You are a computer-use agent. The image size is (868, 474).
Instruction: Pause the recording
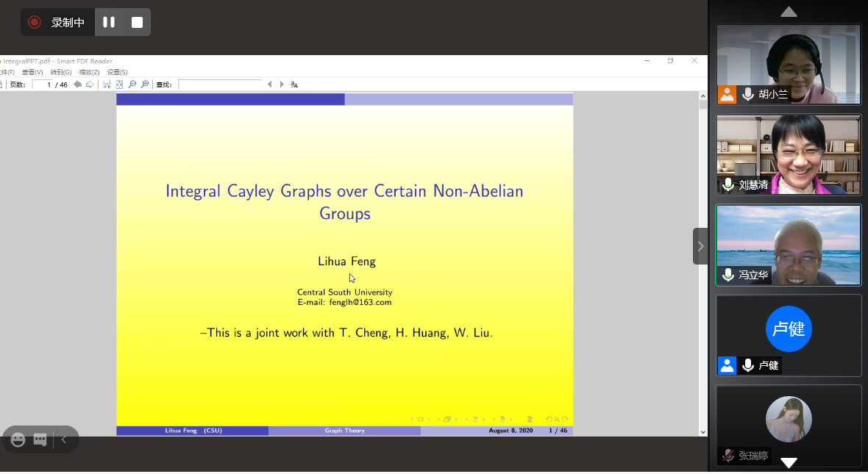tap(109, 22)
